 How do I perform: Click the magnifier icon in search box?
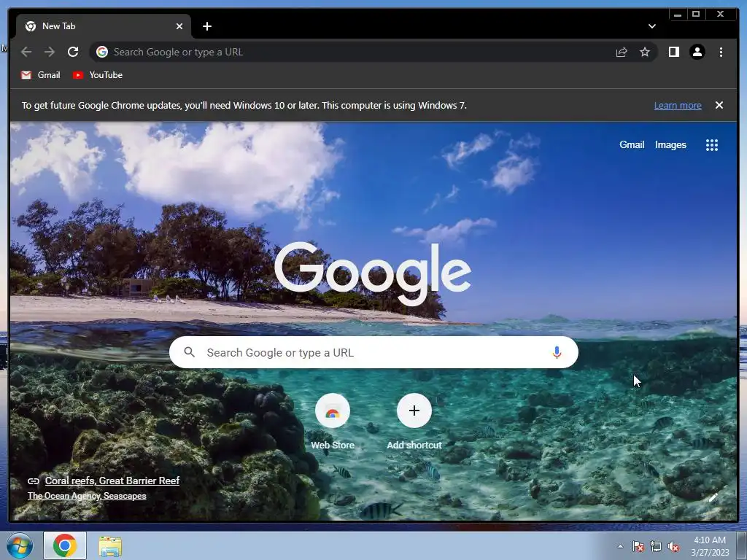click(x=189, y=352)
